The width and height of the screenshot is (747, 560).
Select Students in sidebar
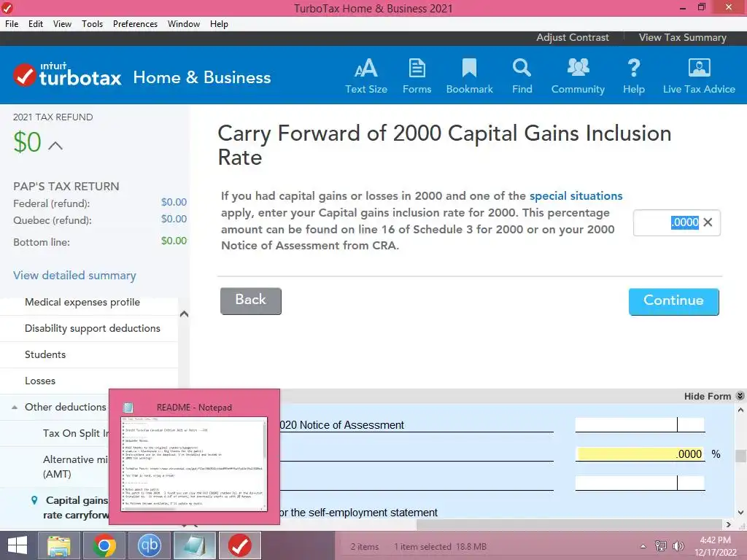point(89,354)
